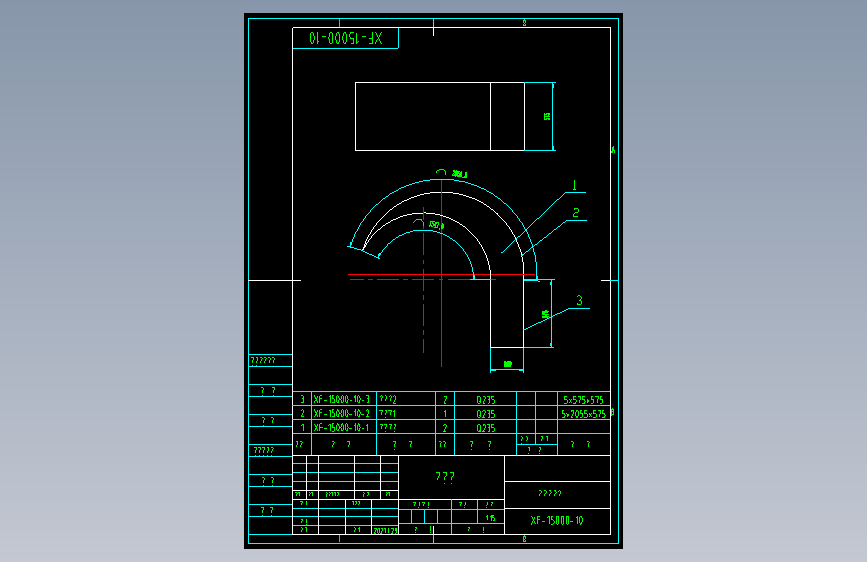Select balloon callout number 3
This screenshot has height=562, width=867.
[x=579, y=300]
